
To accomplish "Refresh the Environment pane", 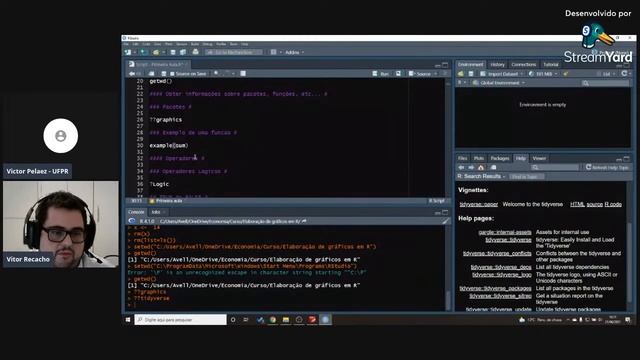I will pyautogui.click(x=624, y=73).
